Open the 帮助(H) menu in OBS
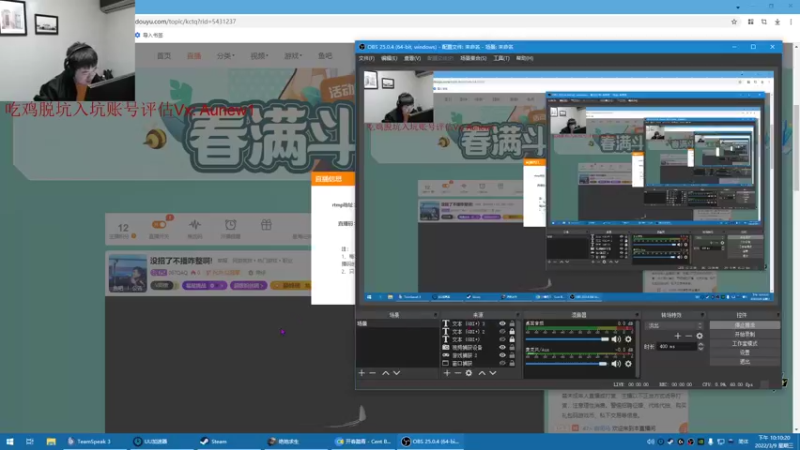 tap(524, 59)
